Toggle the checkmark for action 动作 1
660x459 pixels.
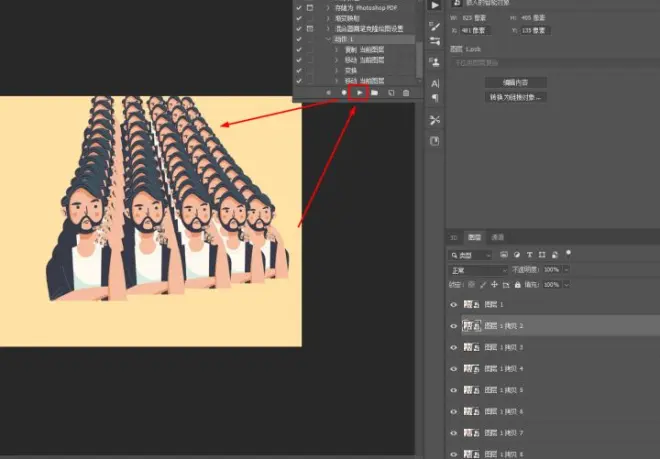click(299, 39)
